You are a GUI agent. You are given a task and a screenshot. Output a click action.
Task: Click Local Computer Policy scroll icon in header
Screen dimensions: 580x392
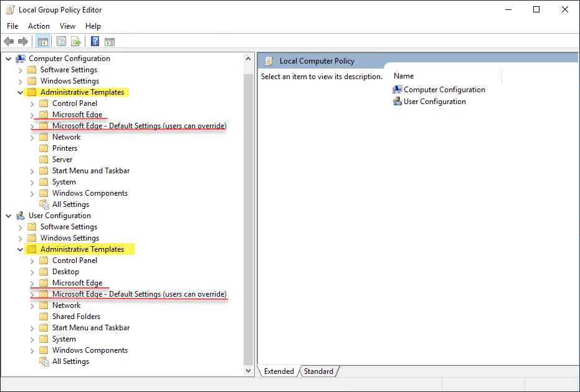point(269,61)
